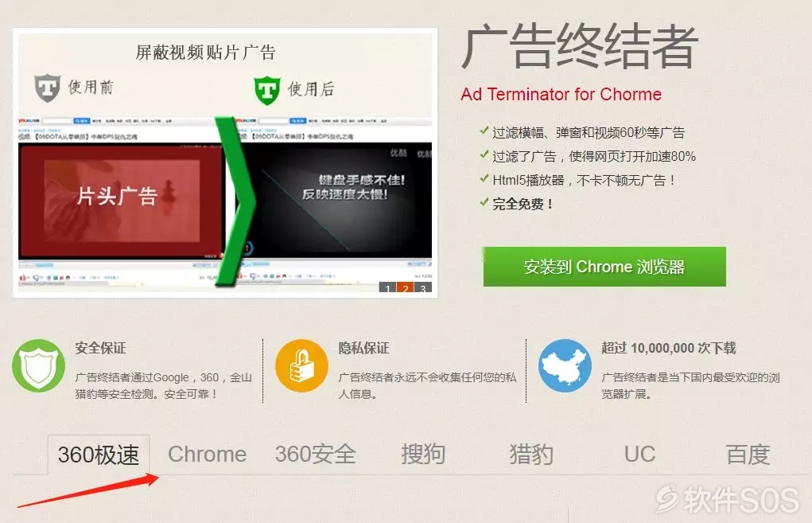Click 安装到 Chrome 浏览器 install button
Screen dimensions: 812x523
[604, 267]
